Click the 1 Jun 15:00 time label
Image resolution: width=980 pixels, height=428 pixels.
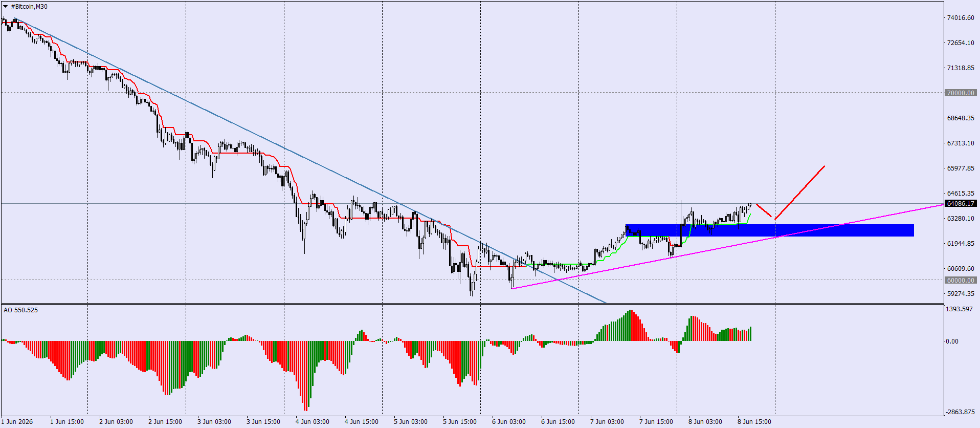click(x=67, y=422)
